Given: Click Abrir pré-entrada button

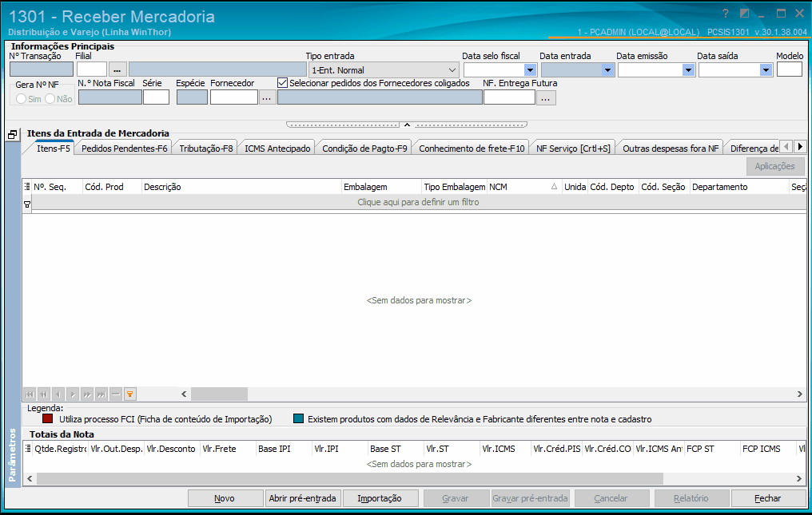Looking at the screenshot, I should [302, 498].
